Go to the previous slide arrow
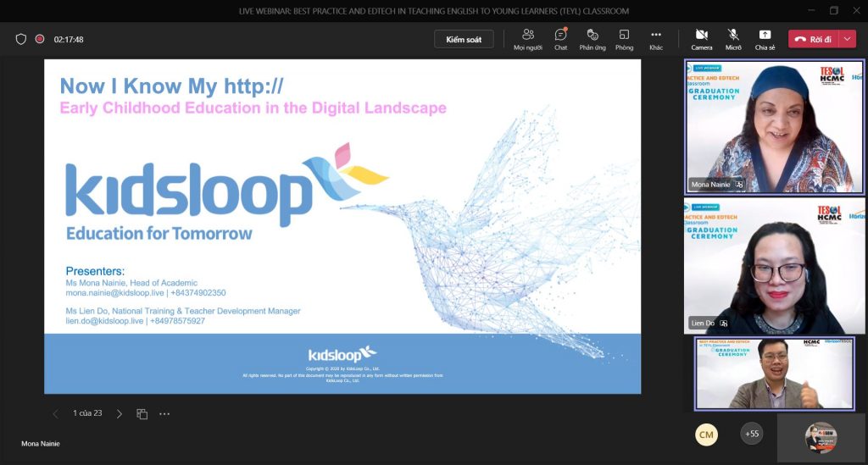This screenshot has width=868, height=465. click(x=55, y=413)
